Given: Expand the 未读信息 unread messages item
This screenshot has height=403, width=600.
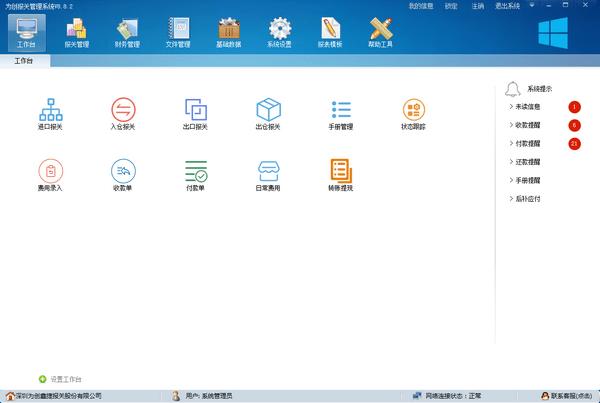Looking at the screenshot, I should (x=528, y=107).
